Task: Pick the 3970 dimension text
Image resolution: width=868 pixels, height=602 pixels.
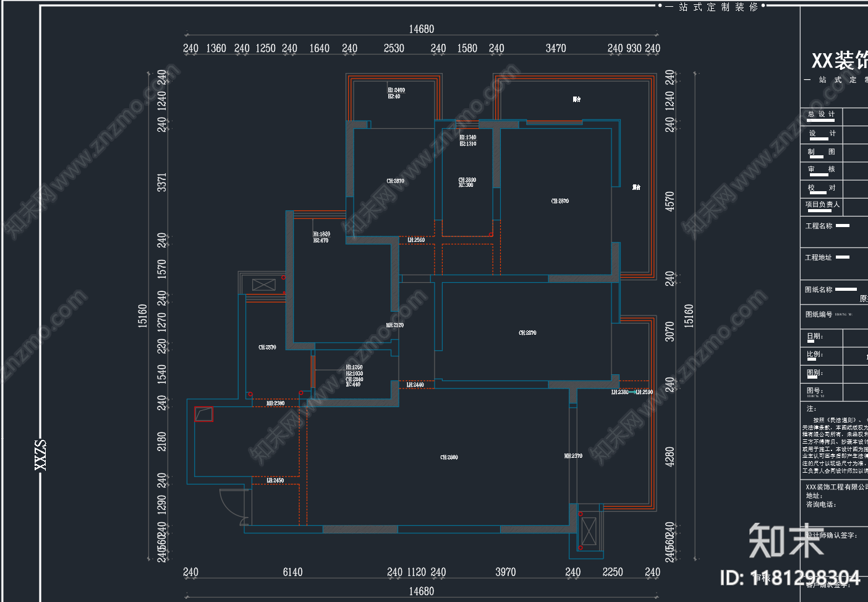Action: pyautogui.click(x=505, y=572)
